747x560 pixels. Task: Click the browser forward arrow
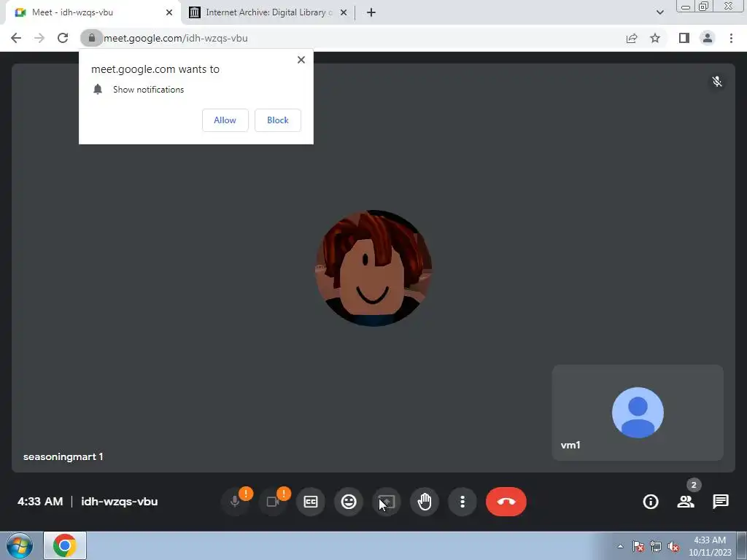(39, 38)
